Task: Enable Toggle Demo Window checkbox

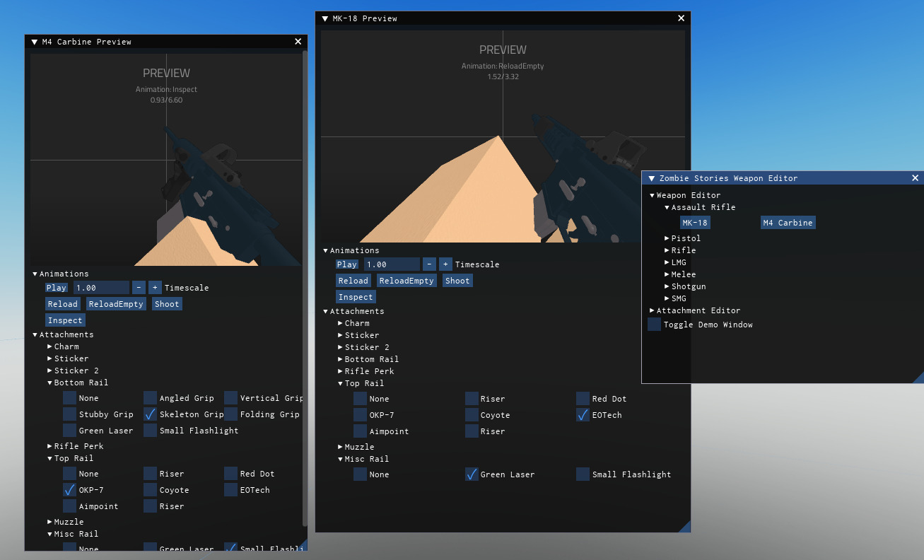Action: (x=654, y=324)
